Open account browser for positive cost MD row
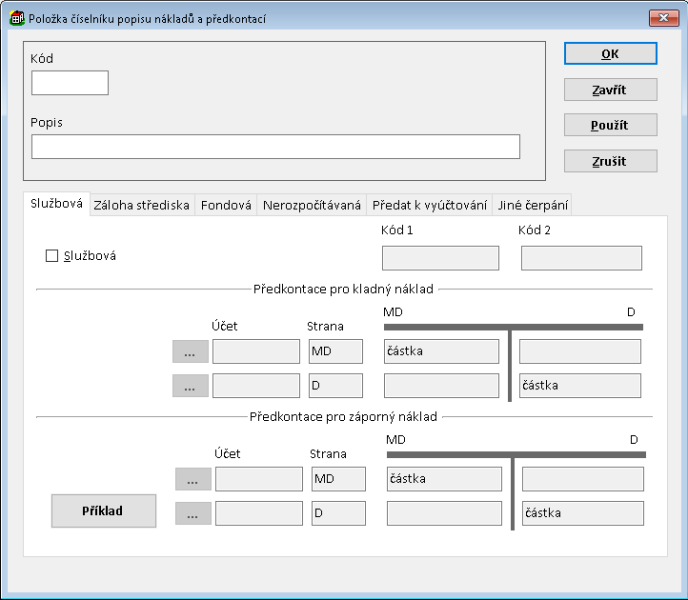Screen dimensions: 688x600 pyautogui.click(x=190, y=352)
